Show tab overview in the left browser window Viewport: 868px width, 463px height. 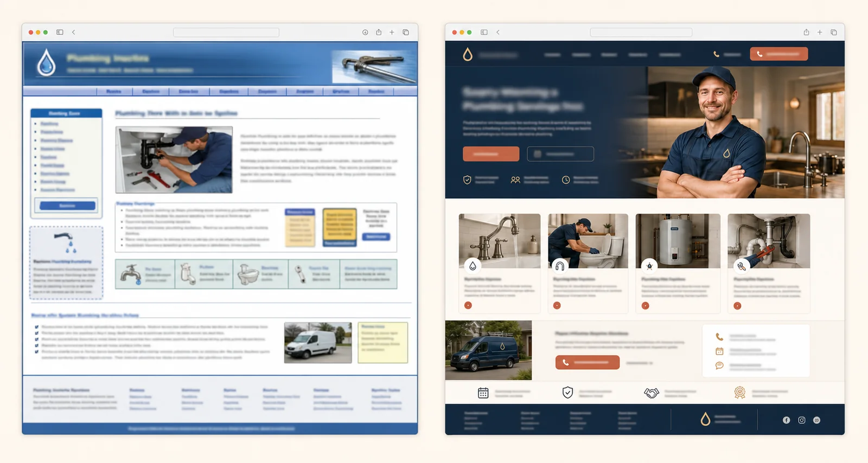tap(406, 33)
